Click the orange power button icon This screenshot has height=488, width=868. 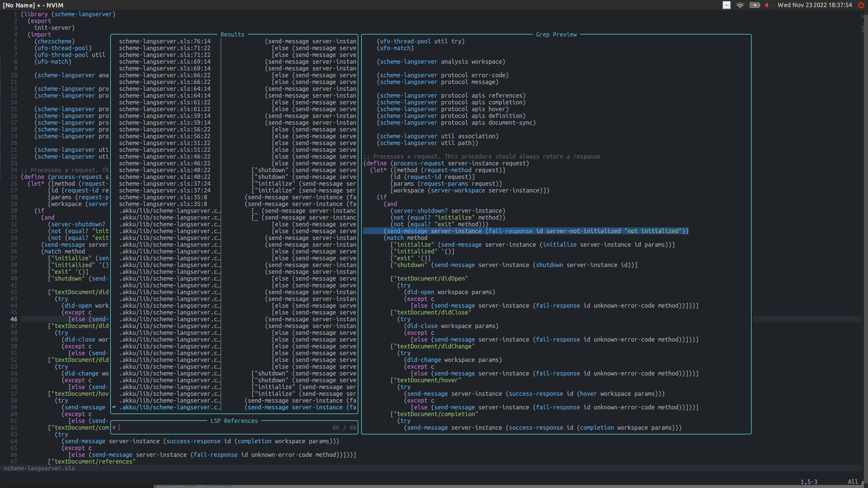[x=861, y=5]
